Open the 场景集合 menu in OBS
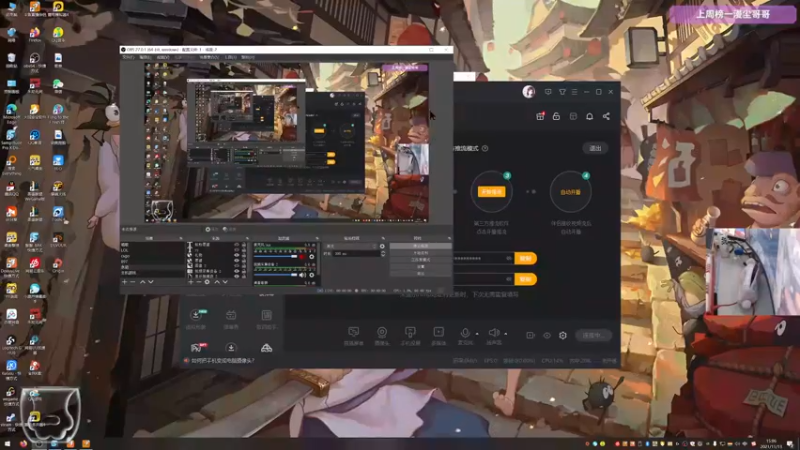The width and height of the screenshot is (800, 450). click(x=209, y=57)
